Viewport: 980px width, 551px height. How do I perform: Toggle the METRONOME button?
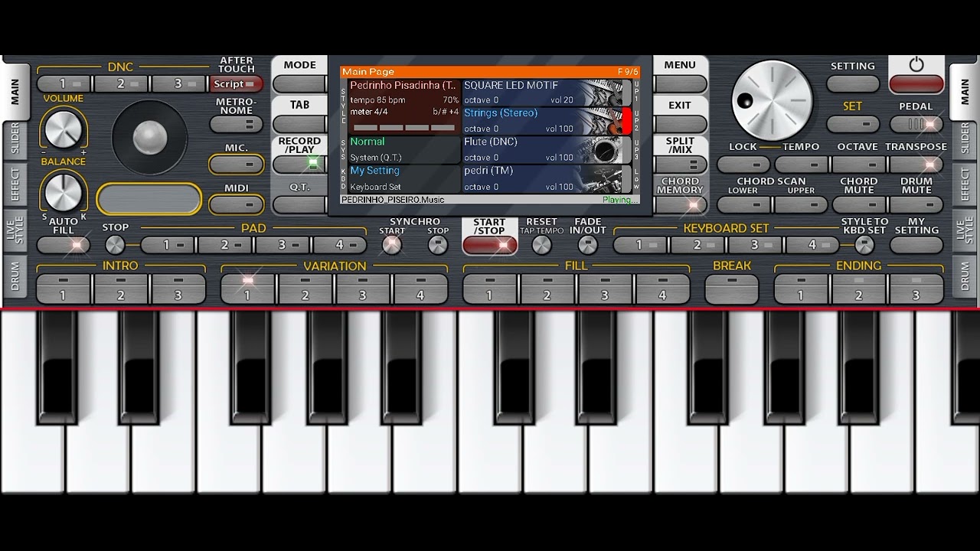[237, 124]
